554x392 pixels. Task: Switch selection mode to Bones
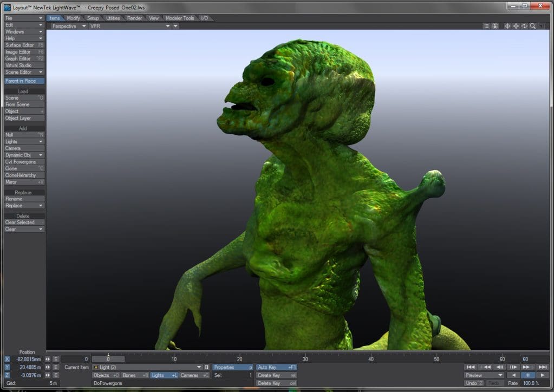tap(135, 375)
